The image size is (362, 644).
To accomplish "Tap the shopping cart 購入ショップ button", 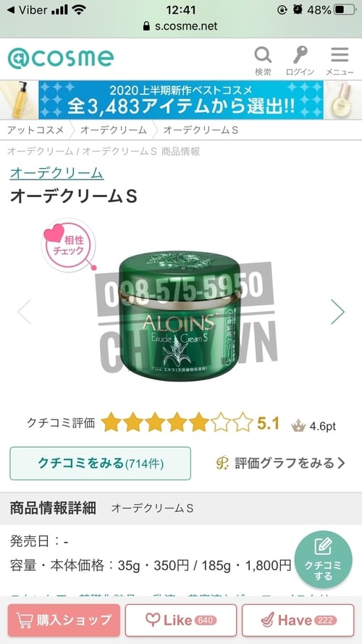I will [x=64, y=620].
